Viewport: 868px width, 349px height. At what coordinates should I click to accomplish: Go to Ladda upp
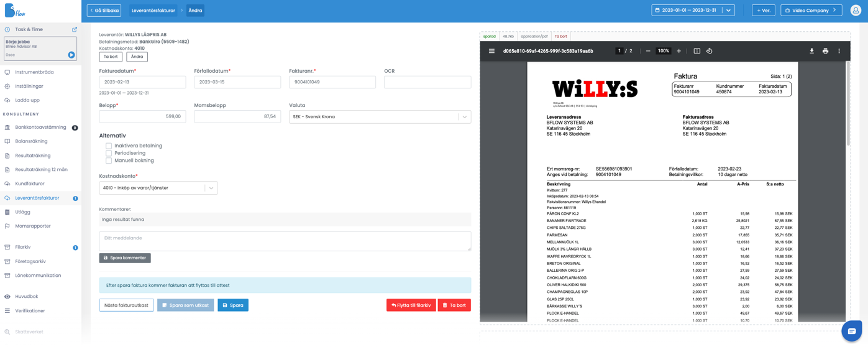tap(27, 100)
